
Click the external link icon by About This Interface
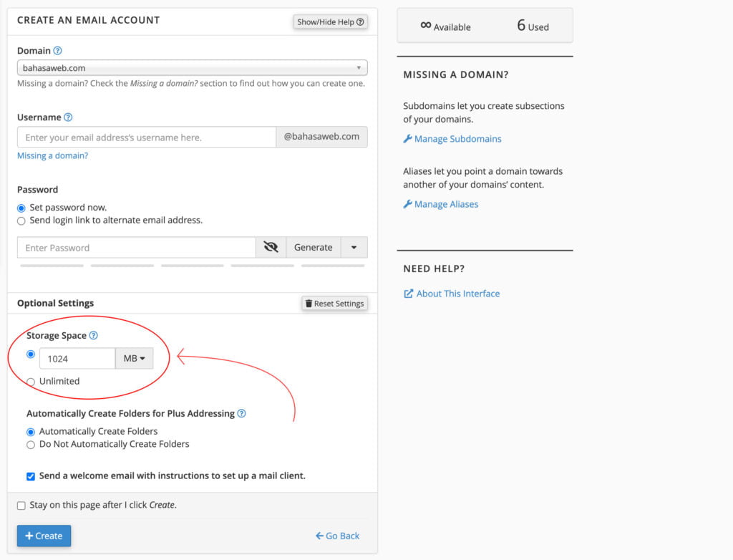(408, 294)
